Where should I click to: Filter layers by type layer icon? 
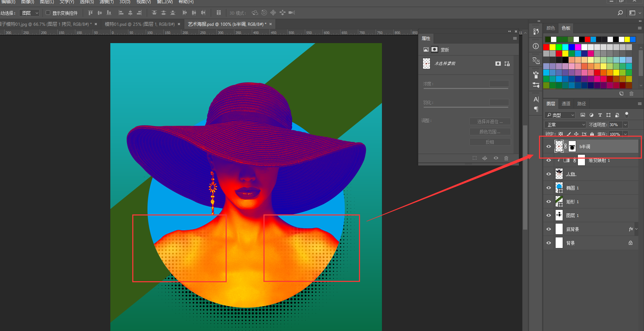(600, 115)
